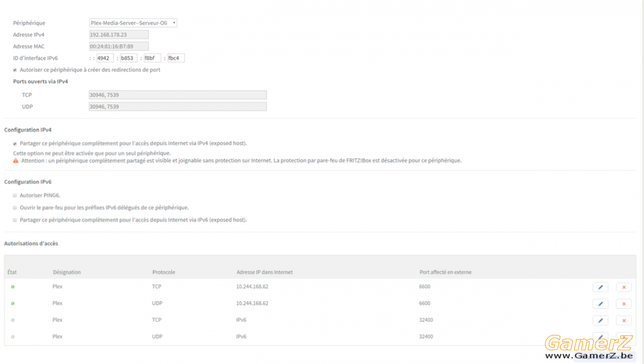644x364 pixels.
Task: Delete the Plex TCP IPv6 rule on port 32400
Action: click(624, 321)
